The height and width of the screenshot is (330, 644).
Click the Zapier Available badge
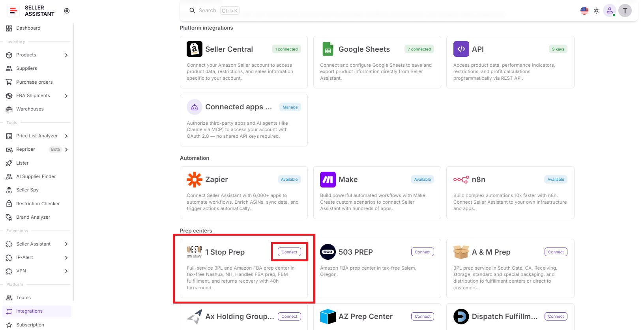point(289,180)
